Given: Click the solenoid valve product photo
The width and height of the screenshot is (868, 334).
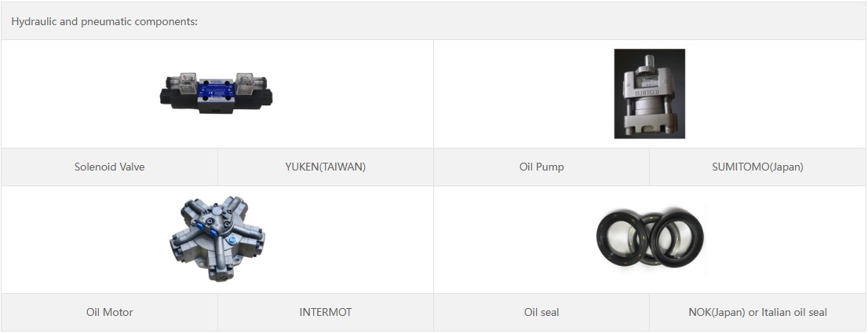Looking at the screenshot, I should coord(217,94).
